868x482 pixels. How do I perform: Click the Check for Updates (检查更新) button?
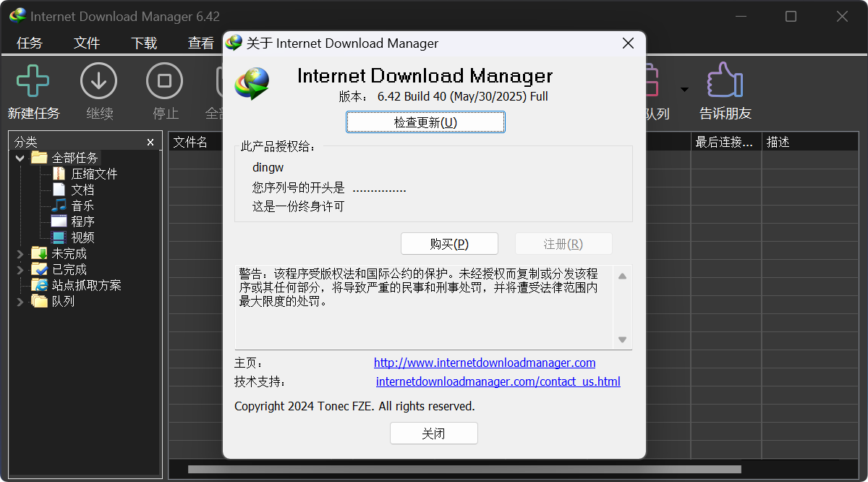click(425, 122)
